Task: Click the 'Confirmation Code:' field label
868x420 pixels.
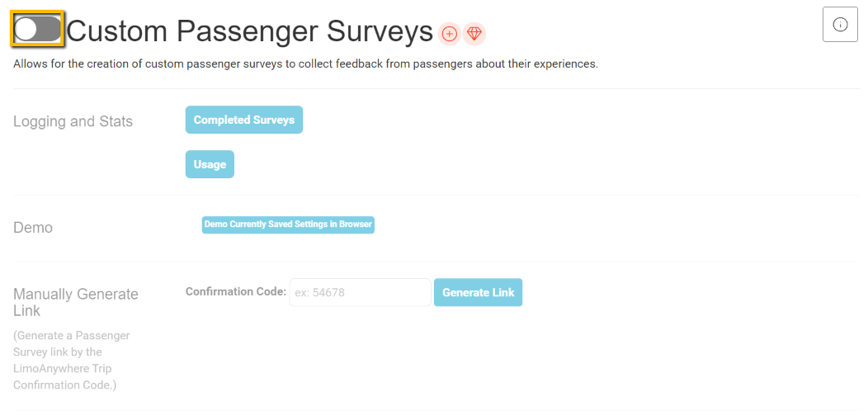Action: [x=235, y=291]
